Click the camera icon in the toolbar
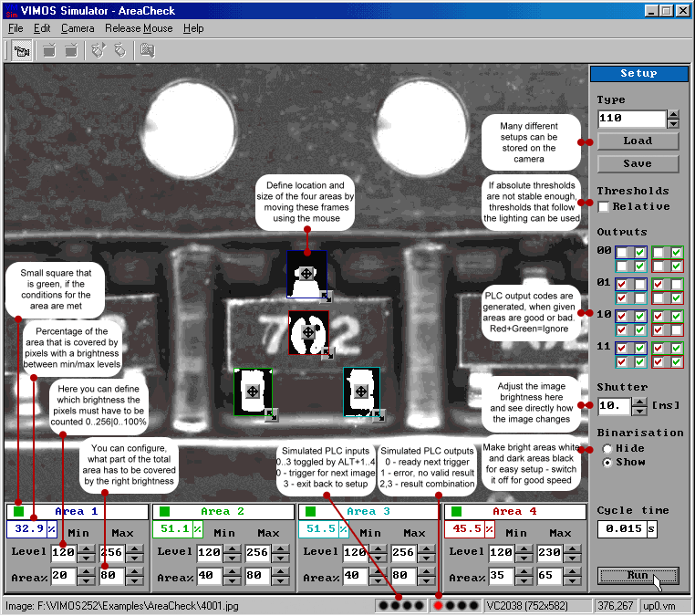695x616 pixels. (24, 51)
